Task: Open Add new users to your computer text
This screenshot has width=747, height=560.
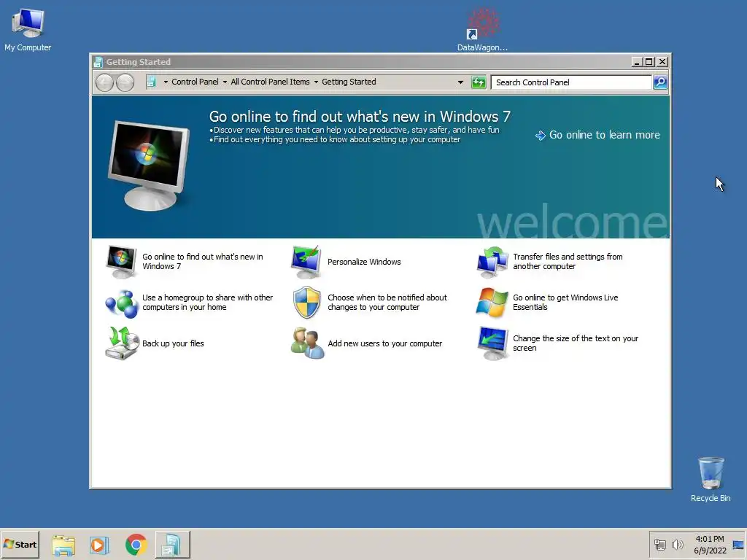Action: pos(384,343)
